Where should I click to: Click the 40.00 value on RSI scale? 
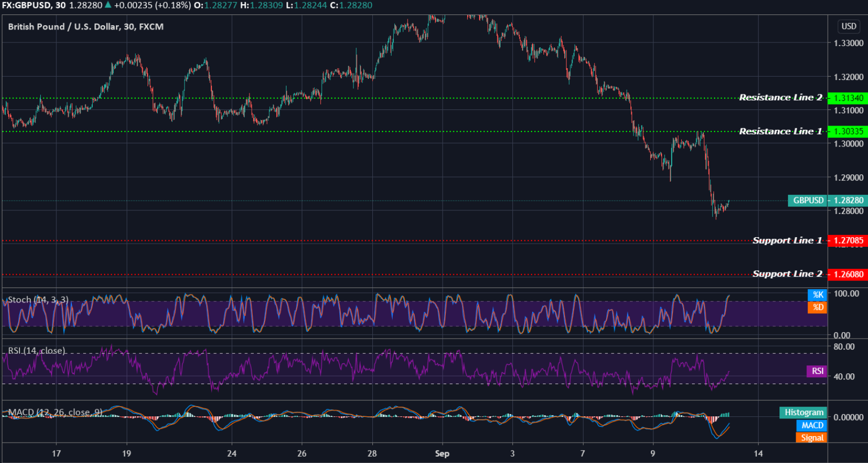tap(844, 377)
